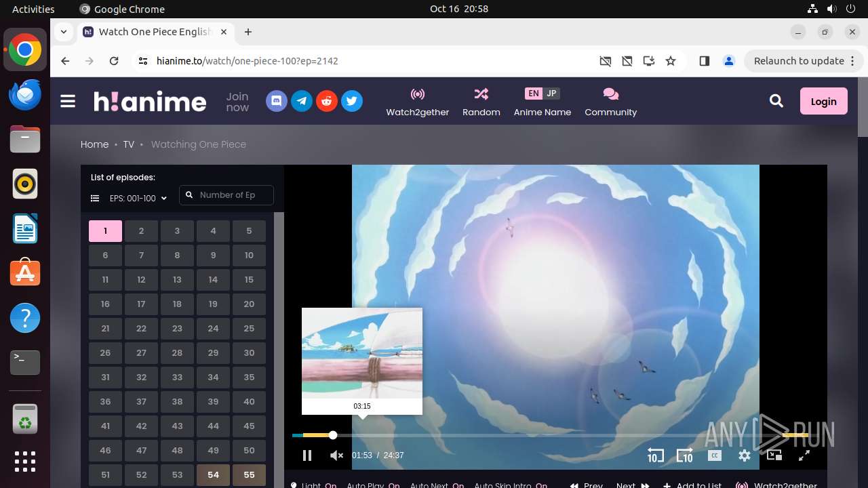Select episode 55
868x488 pixels.
click(249, 475)
